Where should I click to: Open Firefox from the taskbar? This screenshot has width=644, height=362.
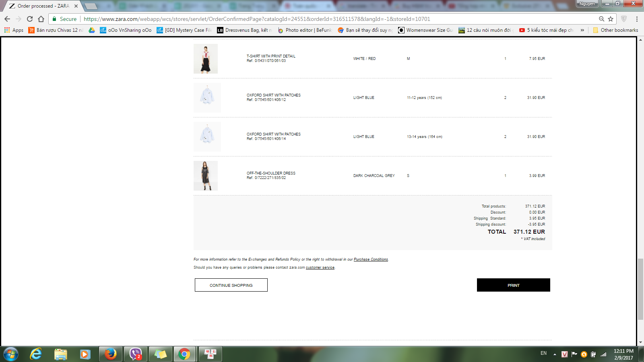110,354
